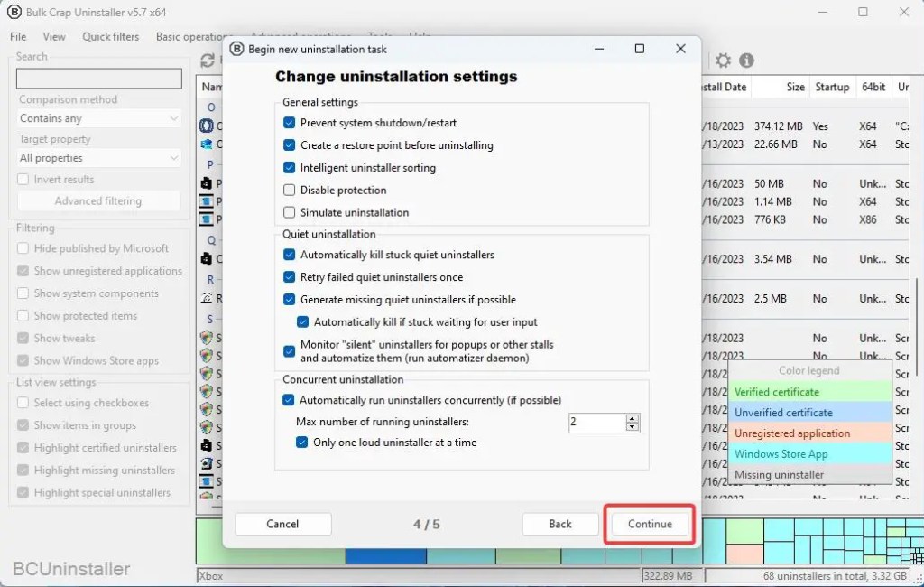The width and height of the screenshot is (924, 587).
Task: Enable Select using checkboxes option
Action: [23, 403]
